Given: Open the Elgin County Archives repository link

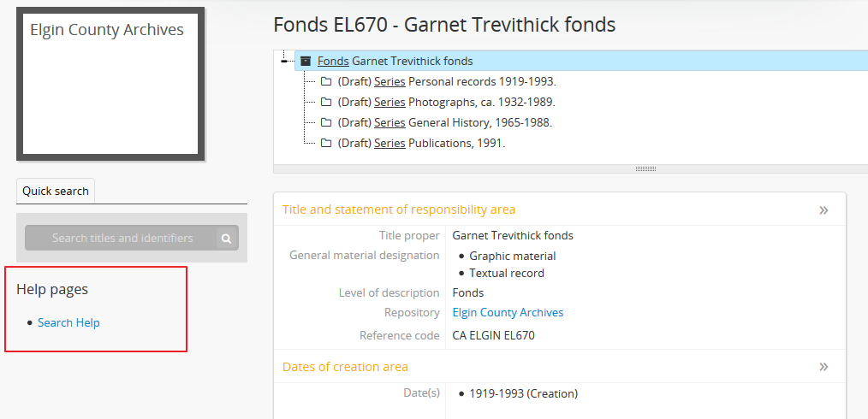Looking at the screenshot, I should 508,313.
